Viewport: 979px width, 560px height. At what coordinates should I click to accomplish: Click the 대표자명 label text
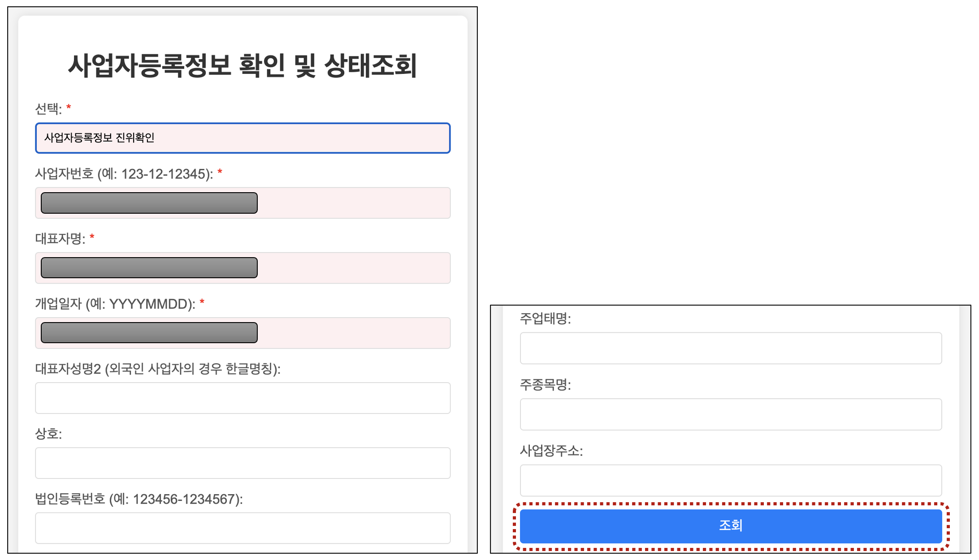click(60, 238)
